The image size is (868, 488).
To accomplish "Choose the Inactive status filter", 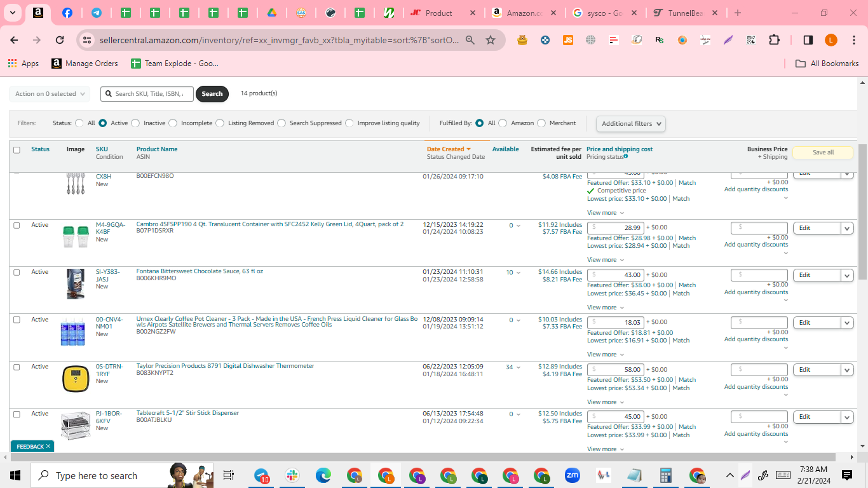I will [x=135, y=123].
